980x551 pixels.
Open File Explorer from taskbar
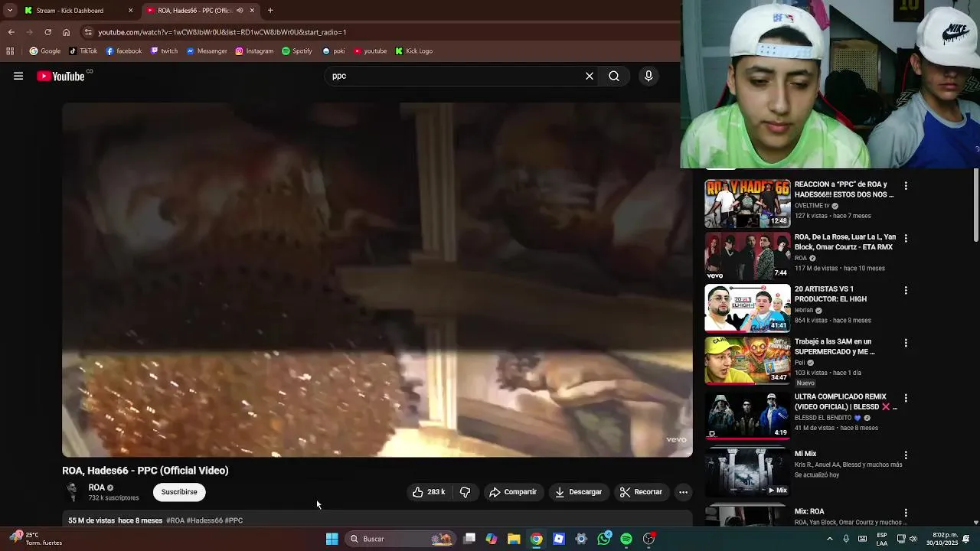tap(514, 539)
